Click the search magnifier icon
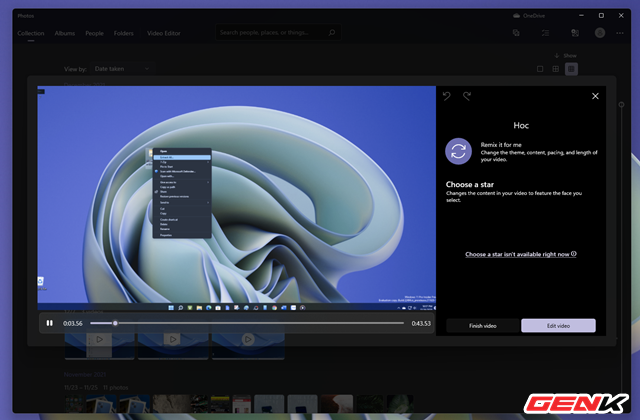This screenshot has height=420, width=640. coord(332,32)
